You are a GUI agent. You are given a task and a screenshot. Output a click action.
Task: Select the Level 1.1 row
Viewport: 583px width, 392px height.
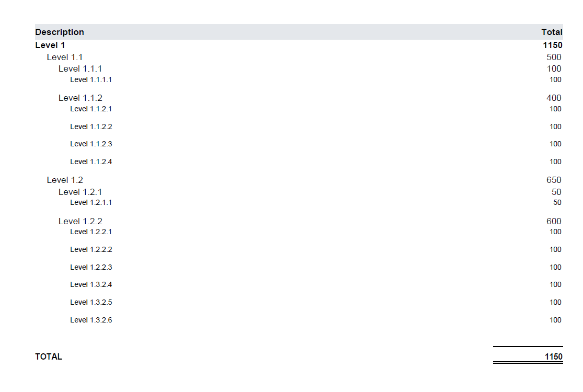point(299,57)
